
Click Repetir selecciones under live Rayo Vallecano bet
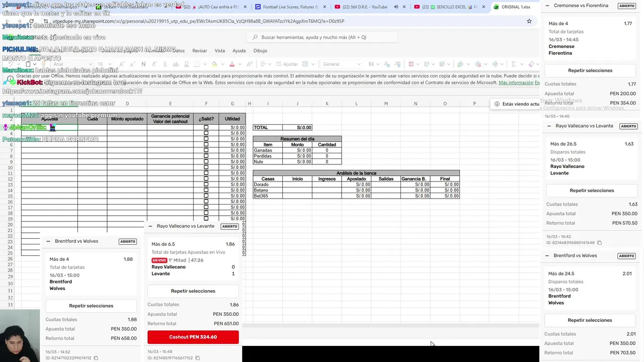pyautogui.click(x=193, y=291)
